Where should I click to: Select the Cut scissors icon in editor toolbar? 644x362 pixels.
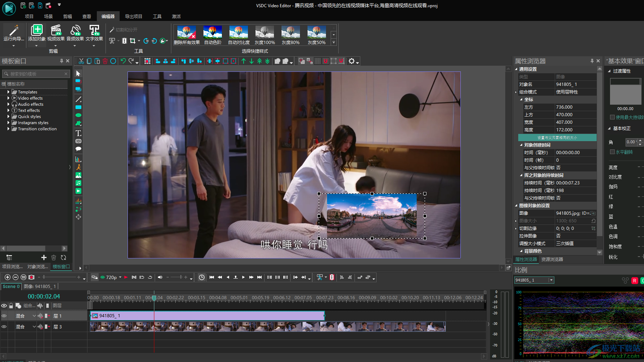tap(81, 61)
